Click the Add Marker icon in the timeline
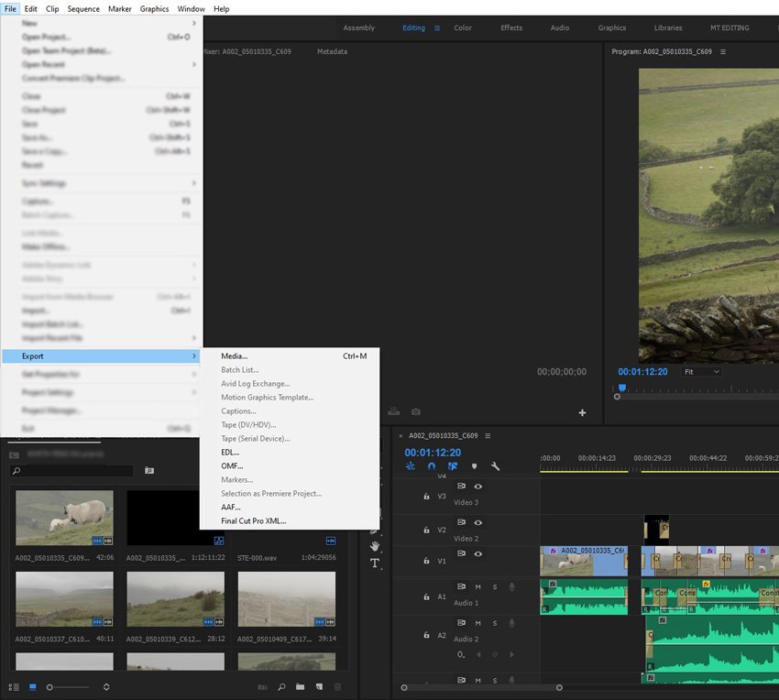Screen dimensions: 779x700 pos(474,466)
